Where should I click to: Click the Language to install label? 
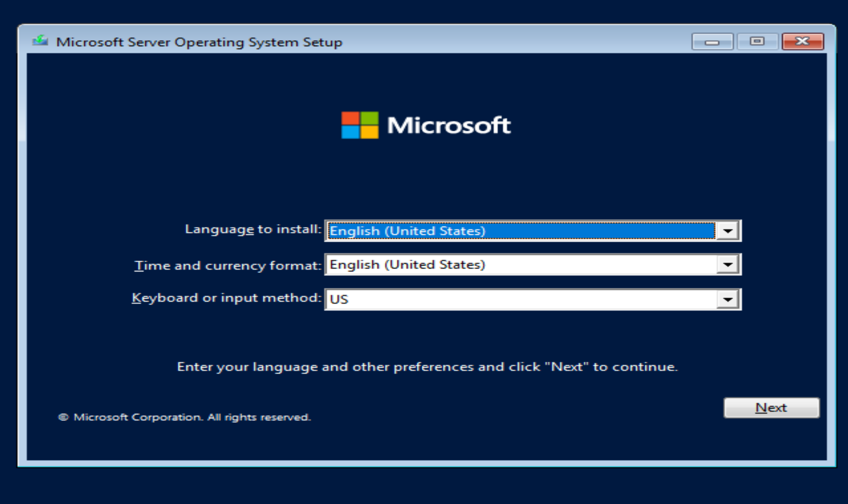(x=253, y=229)
